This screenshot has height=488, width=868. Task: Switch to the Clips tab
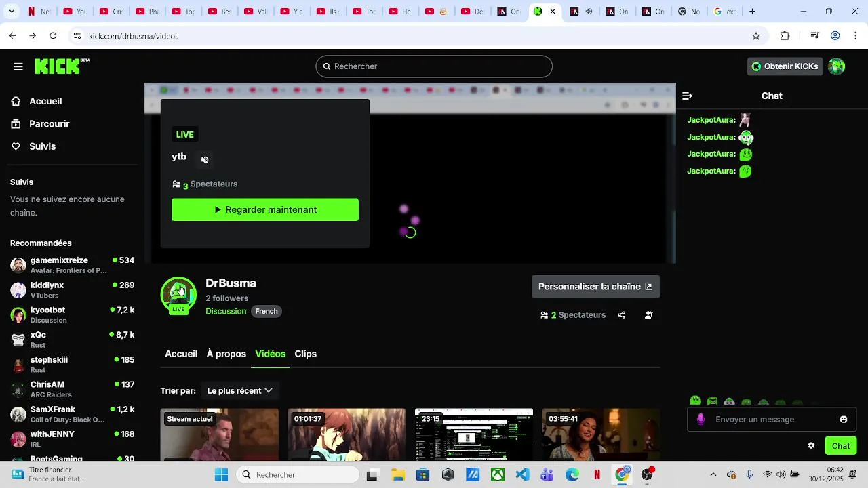point(305,354)
